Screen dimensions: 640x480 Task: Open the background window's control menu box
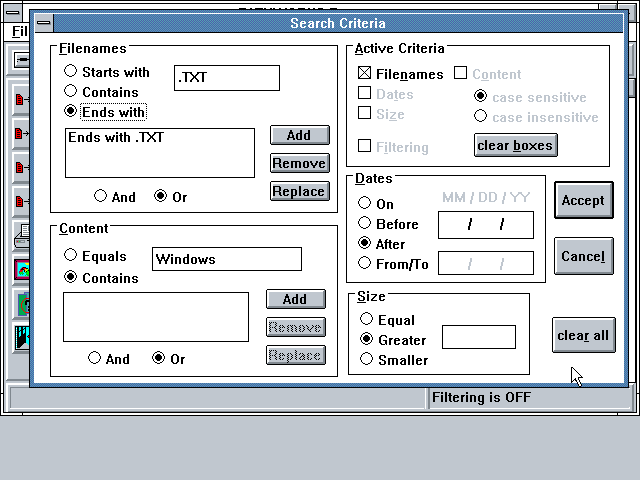click(x=13, y=13)
